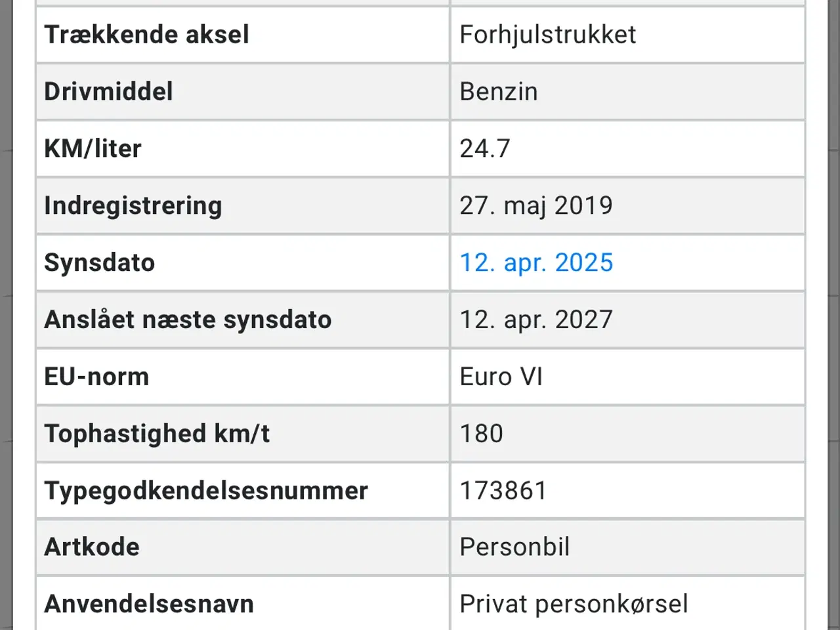Click the Indregistrering label
This screenshot has height=630, width=840.
(x=133, y=206)
